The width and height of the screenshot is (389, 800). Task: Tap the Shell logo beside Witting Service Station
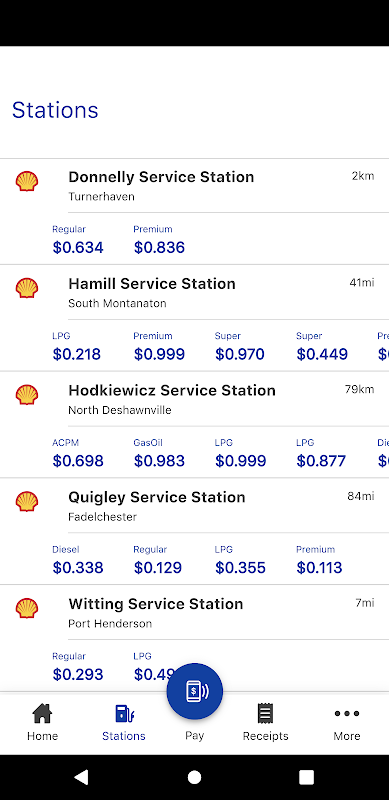pos(27,608)
